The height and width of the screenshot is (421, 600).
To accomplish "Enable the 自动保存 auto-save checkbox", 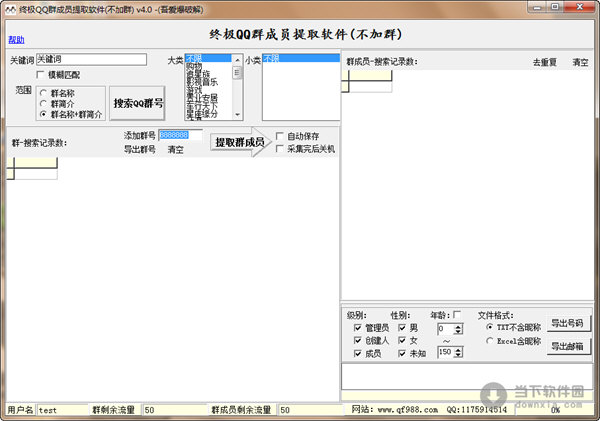I will pos(279,136).
